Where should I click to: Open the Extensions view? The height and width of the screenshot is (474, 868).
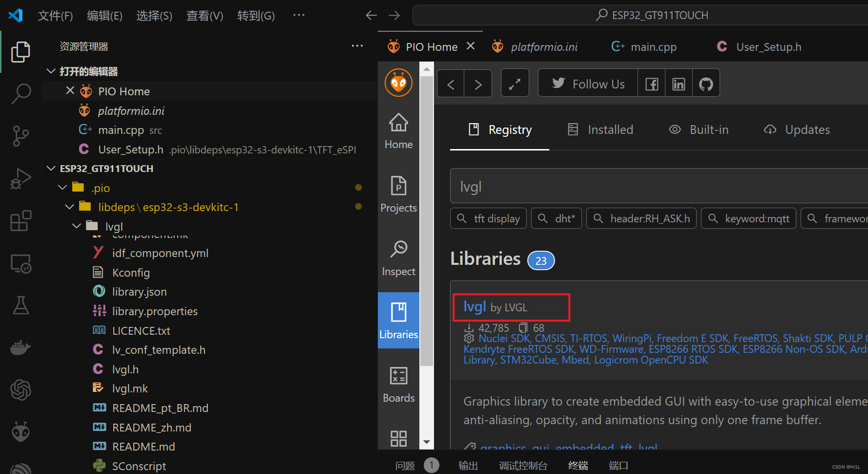tap(21, 221)
